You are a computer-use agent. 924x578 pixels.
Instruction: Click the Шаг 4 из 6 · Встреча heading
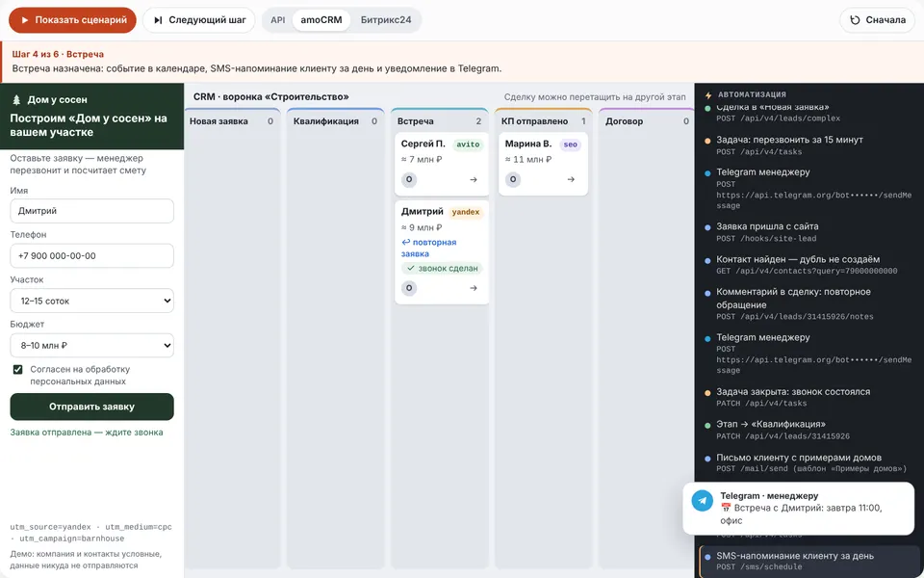pyautogui.click(x=58, y=54)
